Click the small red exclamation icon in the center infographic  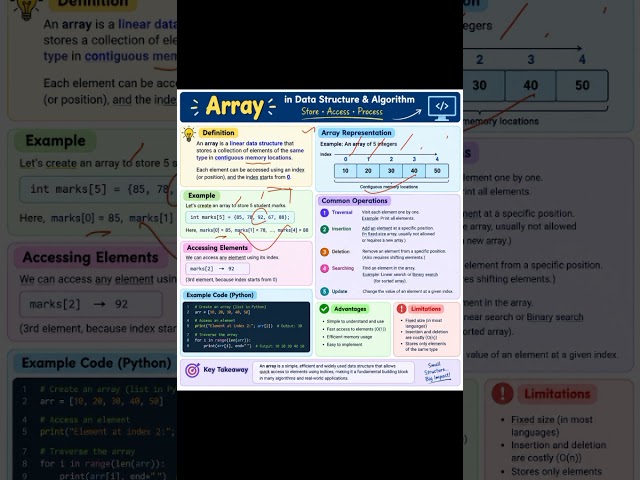402,309
